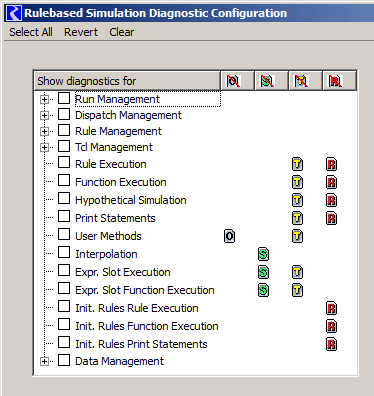Screen dimensions: 374x396
Task: Check the Hypothetical Simulation checkbox
Action: click(64, 199)
